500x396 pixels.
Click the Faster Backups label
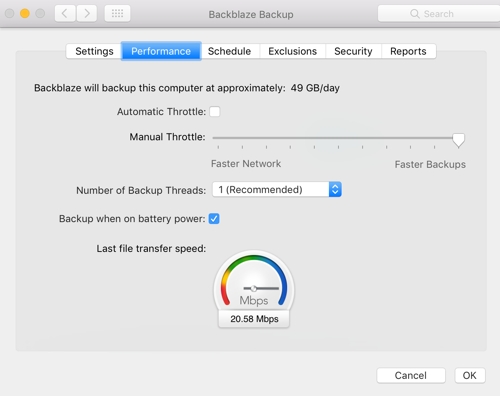pyautogui.click(x=430, y=164)
